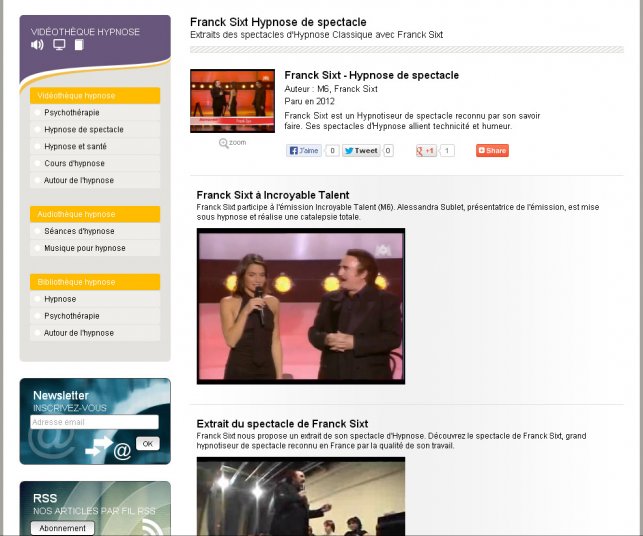The image size is (643, 536).
Task: Open the Bibliothèque hypnose section header
Action: [95, 282]
